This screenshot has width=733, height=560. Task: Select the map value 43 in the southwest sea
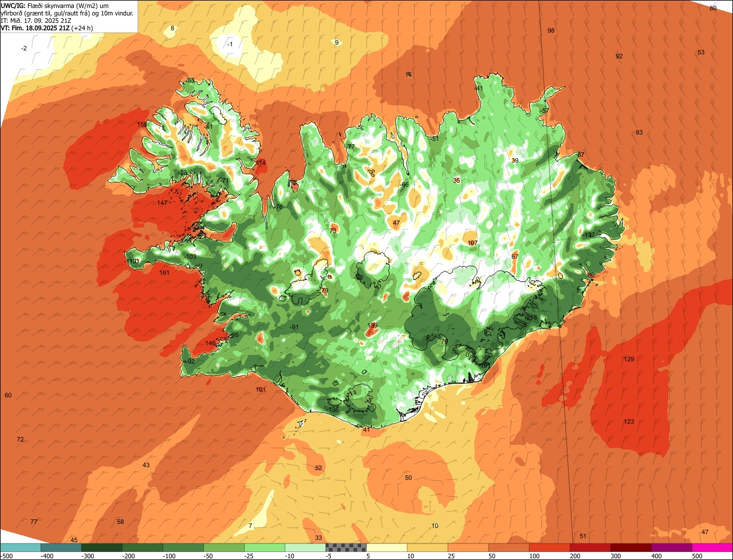click(146, 465)
